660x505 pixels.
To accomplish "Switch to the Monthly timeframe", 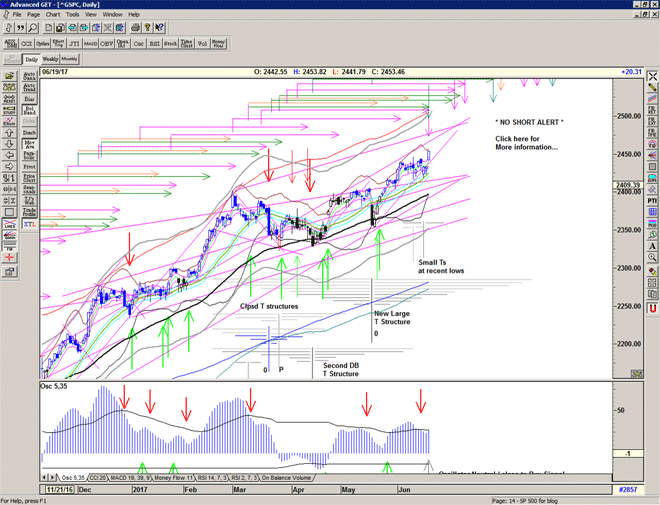I will (x=70, y=59).
